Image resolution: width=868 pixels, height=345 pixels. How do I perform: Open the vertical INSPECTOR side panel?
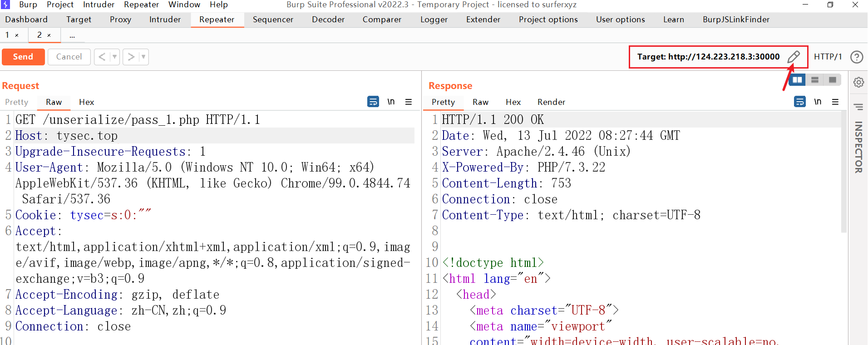(858, 147)
